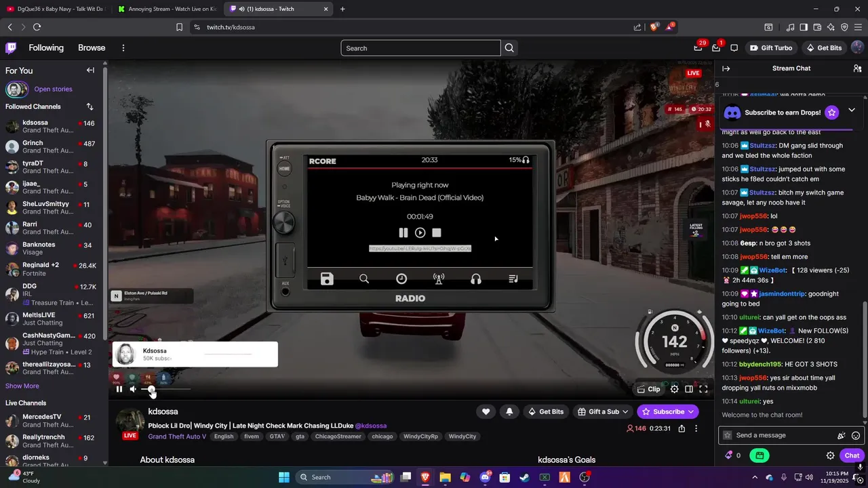Screen dimensions: 868x488
Task: Sort followed channels with arrows icon
Action: [x=90, y=106]
